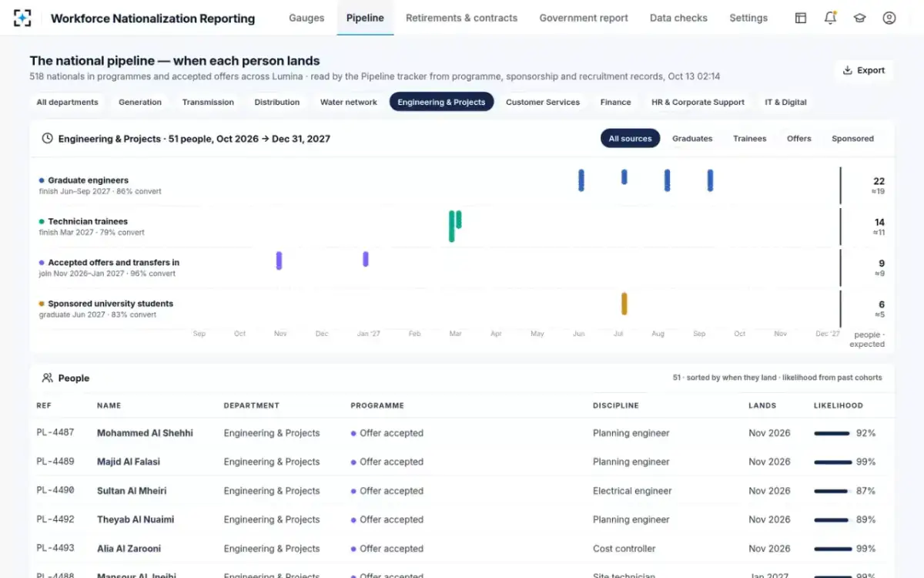Click reference PL-4492

(x=55, y=519)
